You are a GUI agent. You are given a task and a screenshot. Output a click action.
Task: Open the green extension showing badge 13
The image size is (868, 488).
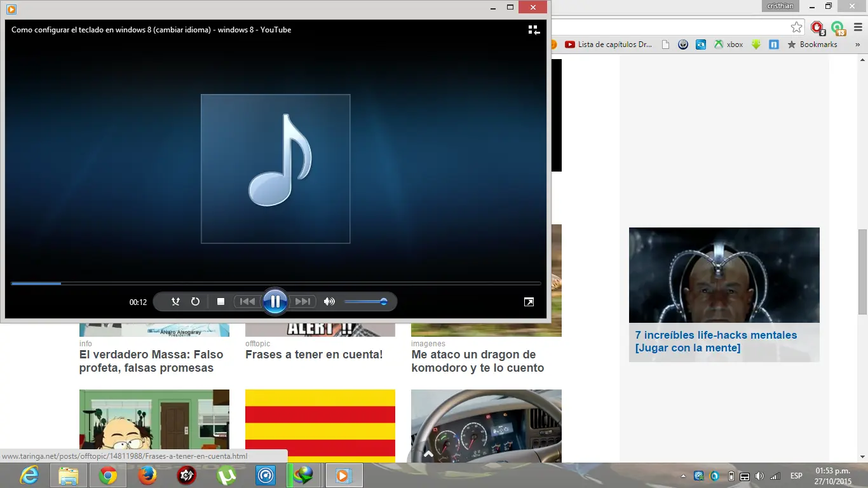[838, 27]
